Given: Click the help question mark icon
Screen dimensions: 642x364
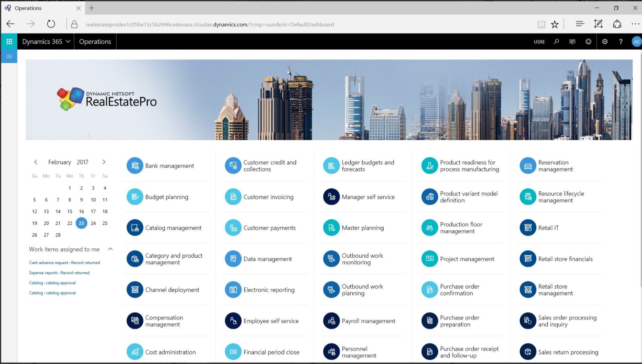Looking at the screenshot, I should click(620, 42).
